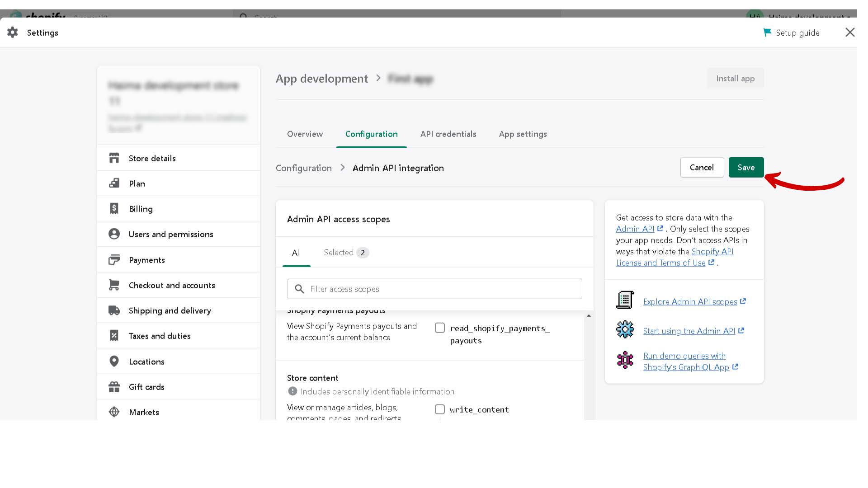Viewport: 868px width, 488px height.
Task: Open the Explore Admin API scopes link
Action: [690, 302]
